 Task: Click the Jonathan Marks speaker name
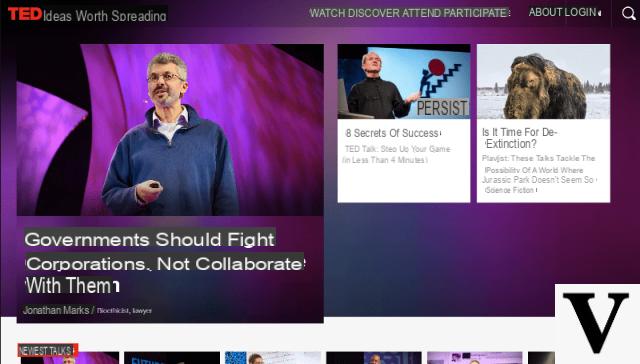click(56, 310)
